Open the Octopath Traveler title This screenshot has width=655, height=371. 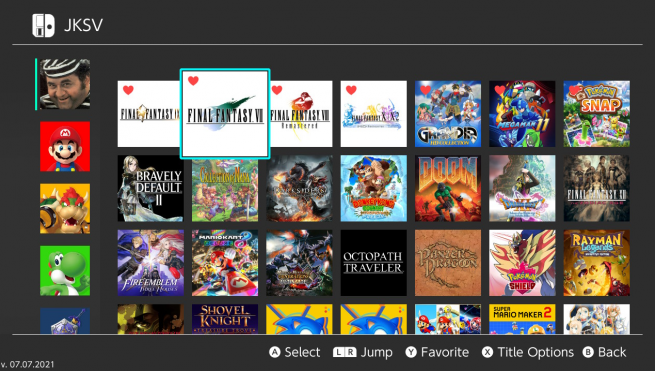pos(373,263)
